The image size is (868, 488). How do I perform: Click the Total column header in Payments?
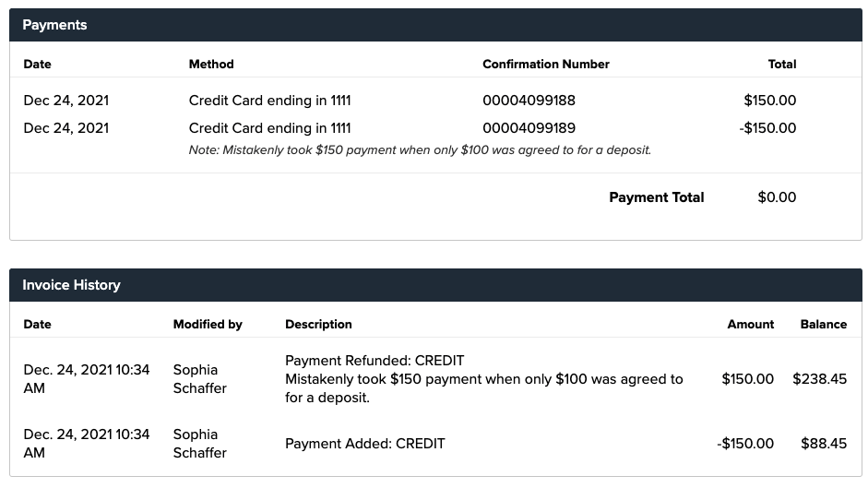(x=781, y=65)
